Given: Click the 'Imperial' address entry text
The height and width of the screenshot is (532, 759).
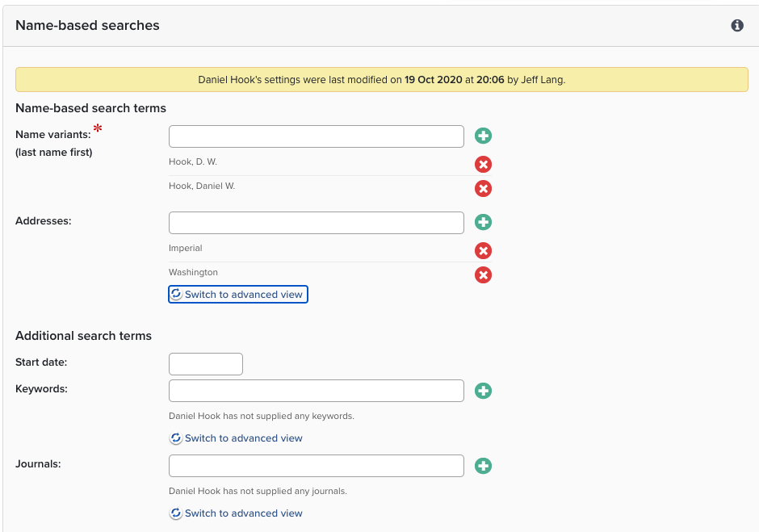Looking at the screenshot, I should pos(186,249).
